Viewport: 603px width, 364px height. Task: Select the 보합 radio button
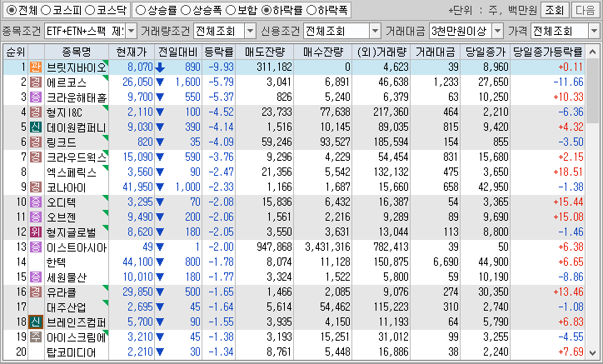[231, 10]
